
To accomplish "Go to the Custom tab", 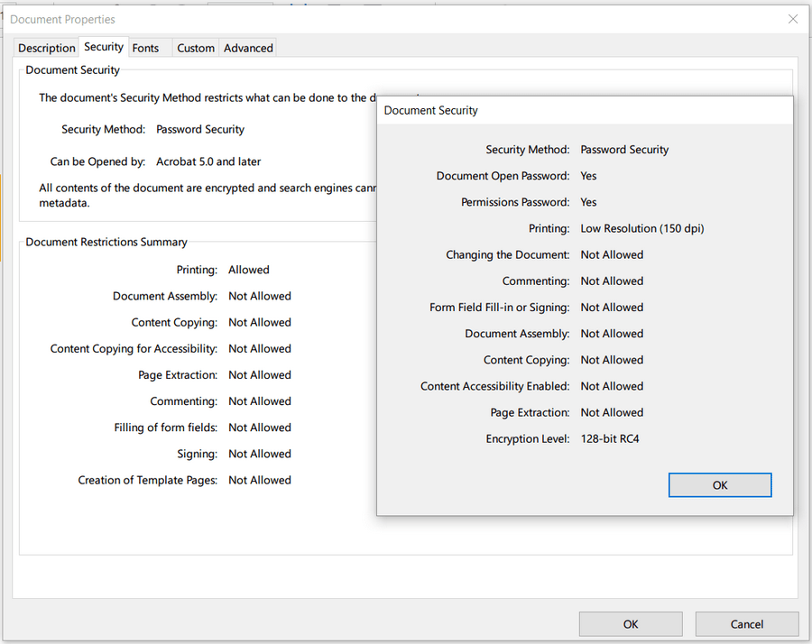I will 196,48.
